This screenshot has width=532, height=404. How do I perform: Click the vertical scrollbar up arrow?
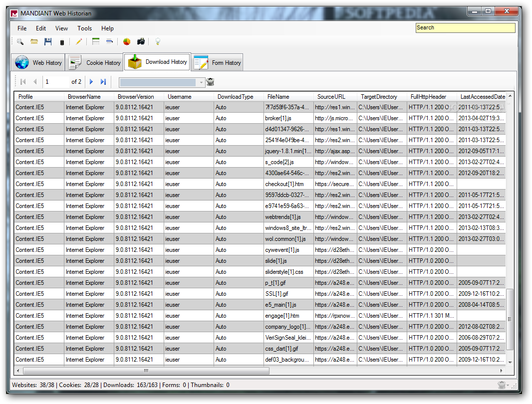[510, 96]
